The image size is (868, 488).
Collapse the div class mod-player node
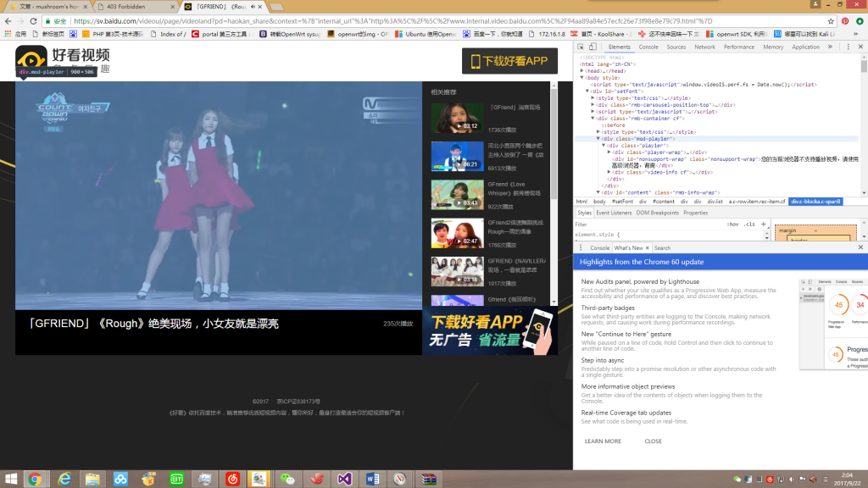tap(598, 138)
